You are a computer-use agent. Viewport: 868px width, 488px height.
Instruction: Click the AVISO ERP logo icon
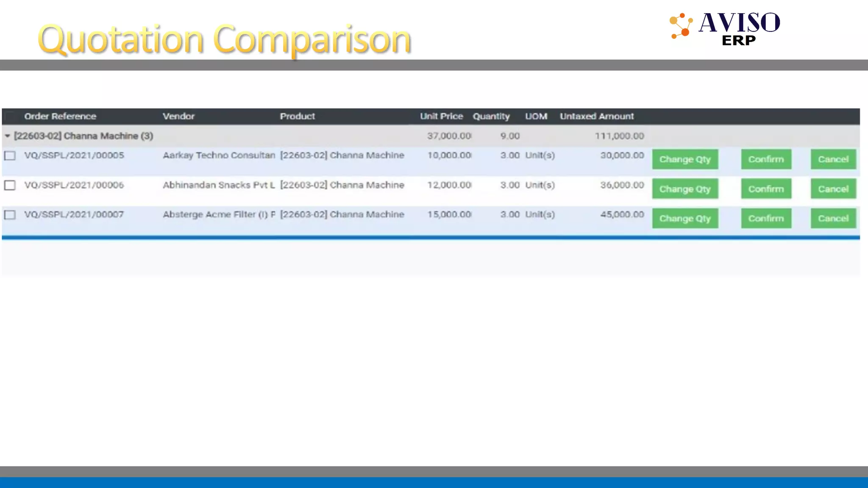click(x=681, y=26)
